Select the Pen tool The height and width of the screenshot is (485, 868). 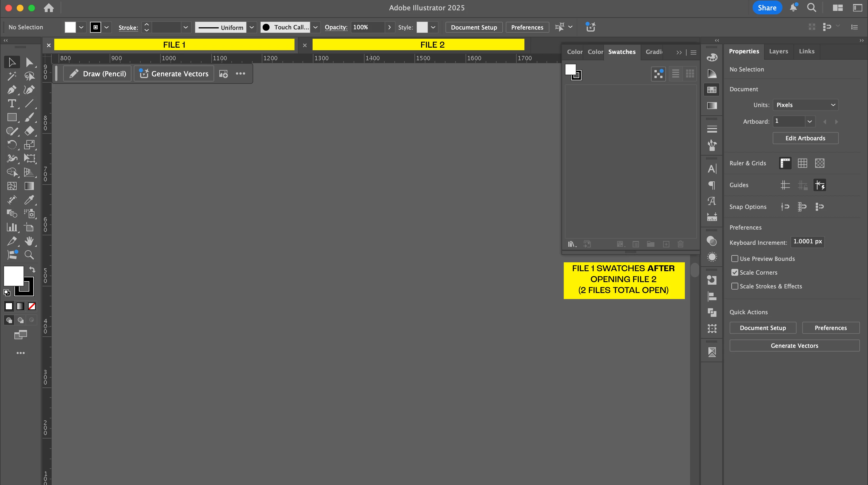point(11,90)
